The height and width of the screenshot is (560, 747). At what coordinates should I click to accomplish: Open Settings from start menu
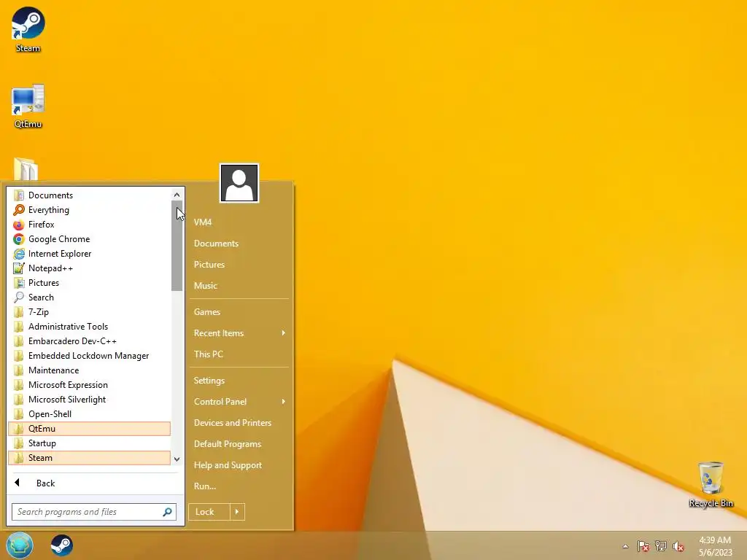coord(239,381)
